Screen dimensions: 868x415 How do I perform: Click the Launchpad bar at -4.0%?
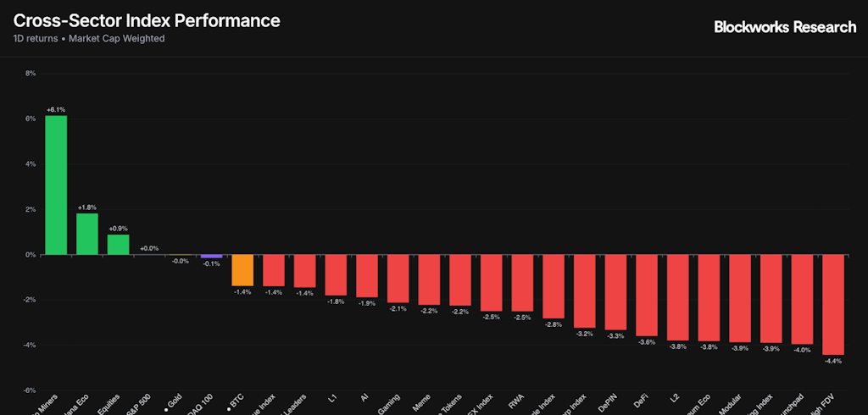tap(802, 299)
